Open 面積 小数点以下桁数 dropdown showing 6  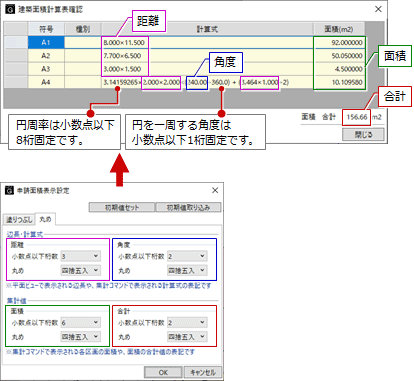point(80,322)
